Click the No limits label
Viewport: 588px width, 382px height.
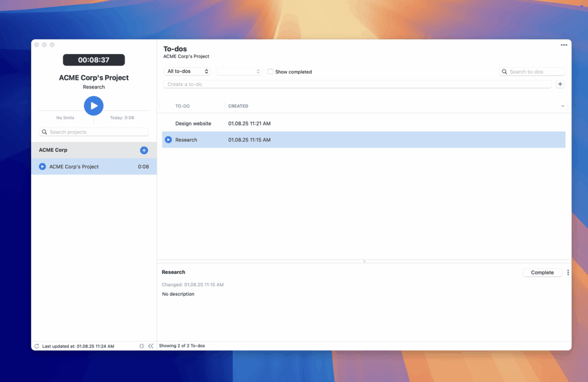[x=65, y=118]
